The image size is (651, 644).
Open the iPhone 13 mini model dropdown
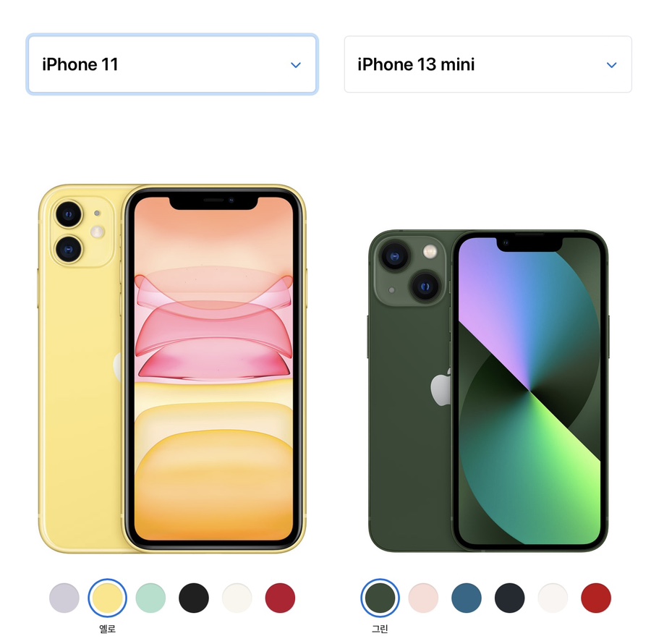point(488,64)
